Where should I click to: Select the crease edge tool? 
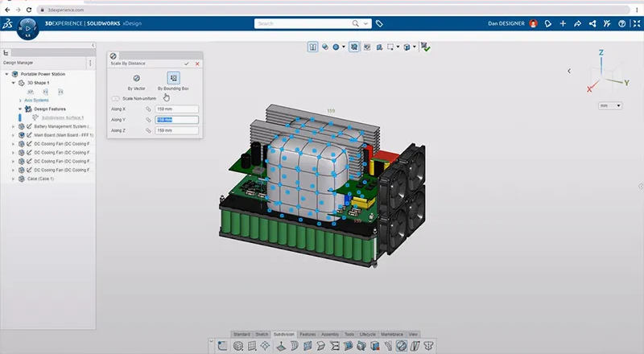tap(320, 346)
